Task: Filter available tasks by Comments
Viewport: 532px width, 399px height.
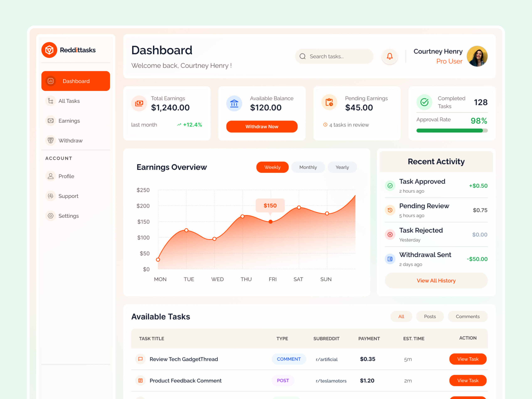Action: pyautogui.click(x=467, y=316)
